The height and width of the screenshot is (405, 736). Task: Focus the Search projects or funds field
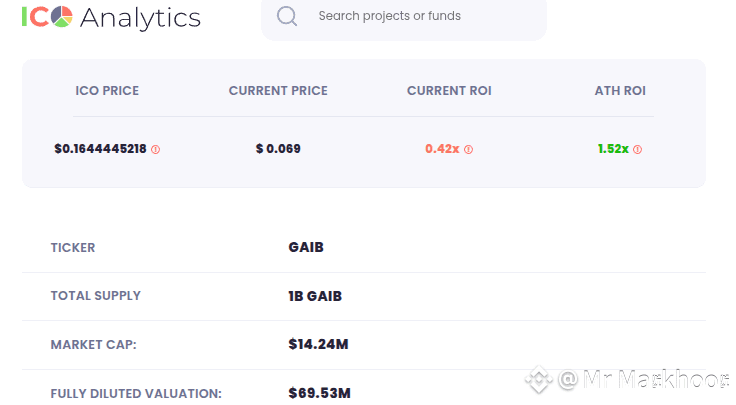(420, 17)
